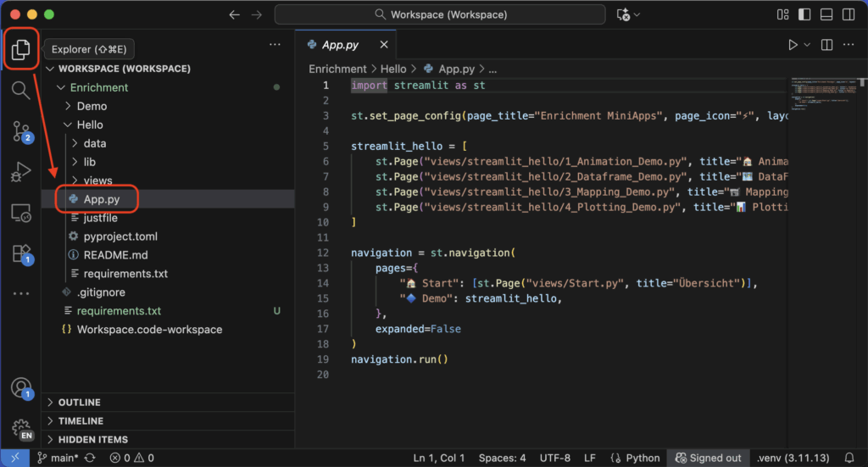Click the Workspace search command field
868x467 pixels.
tap(440, 14)
